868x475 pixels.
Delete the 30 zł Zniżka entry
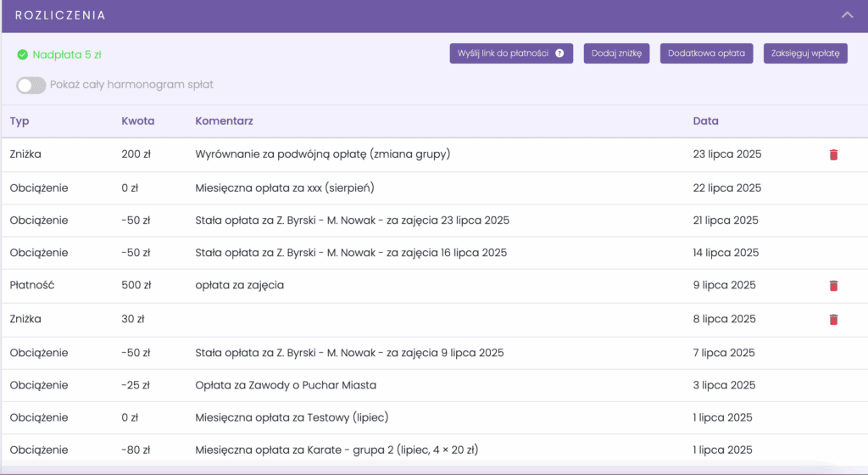click(833, 320)
